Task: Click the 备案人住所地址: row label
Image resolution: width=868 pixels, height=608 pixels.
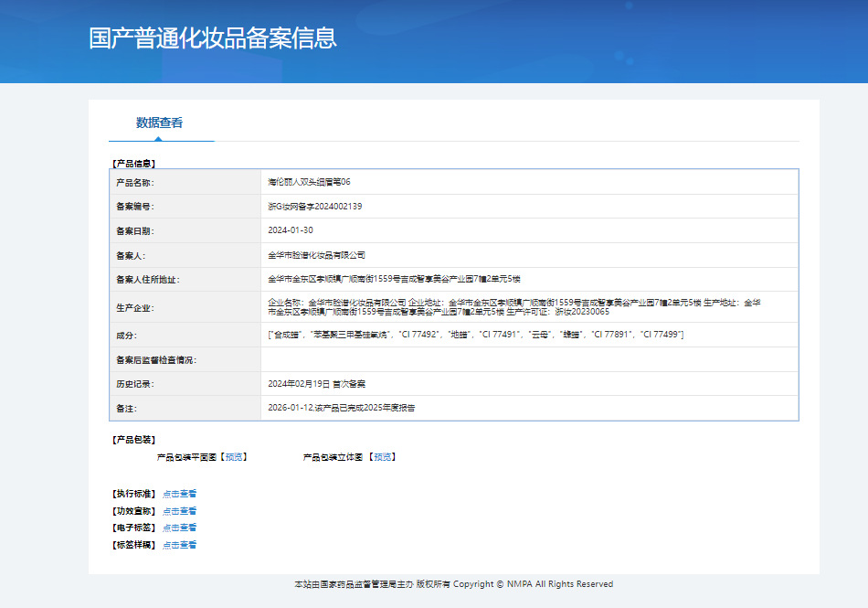Action: (148, 280)
